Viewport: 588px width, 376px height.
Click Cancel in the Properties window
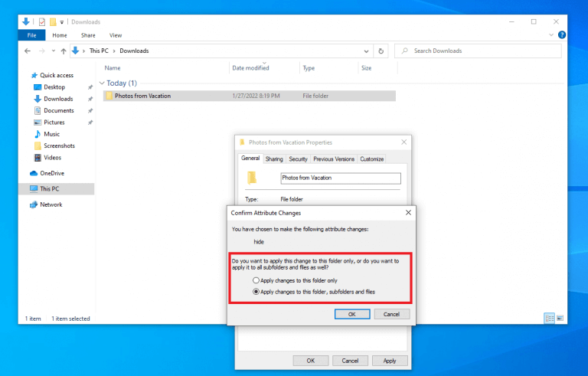(x=350, y=361)
